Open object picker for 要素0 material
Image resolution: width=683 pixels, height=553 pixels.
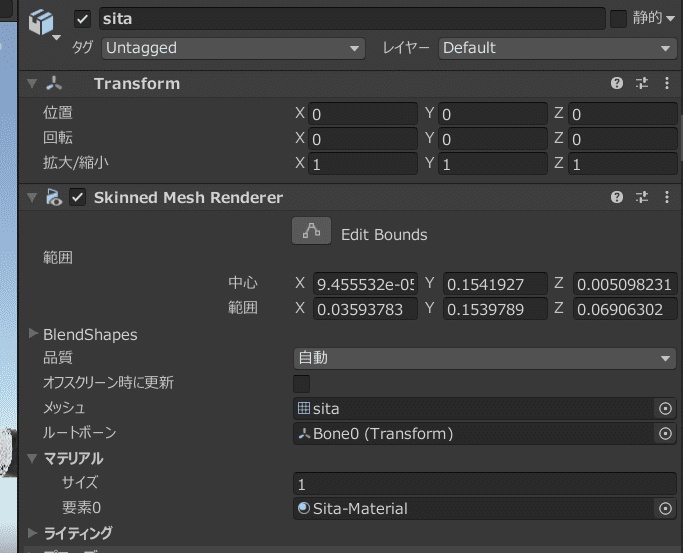coord(665,508)
